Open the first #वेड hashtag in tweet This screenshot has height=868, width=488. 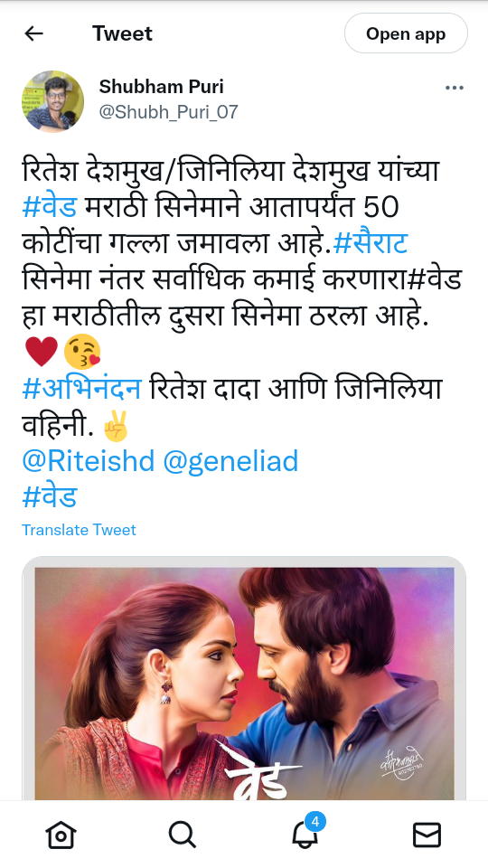(49, 207)
